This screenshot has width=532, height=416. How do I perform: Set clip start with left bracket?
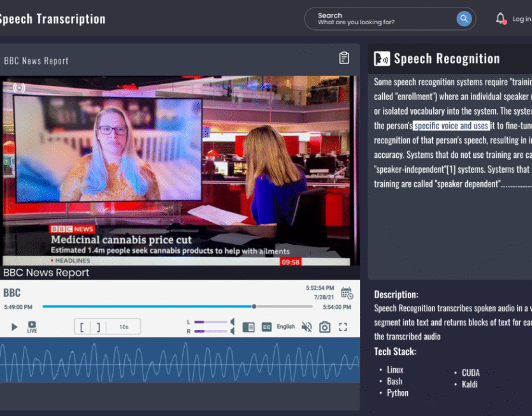point(82,327)
